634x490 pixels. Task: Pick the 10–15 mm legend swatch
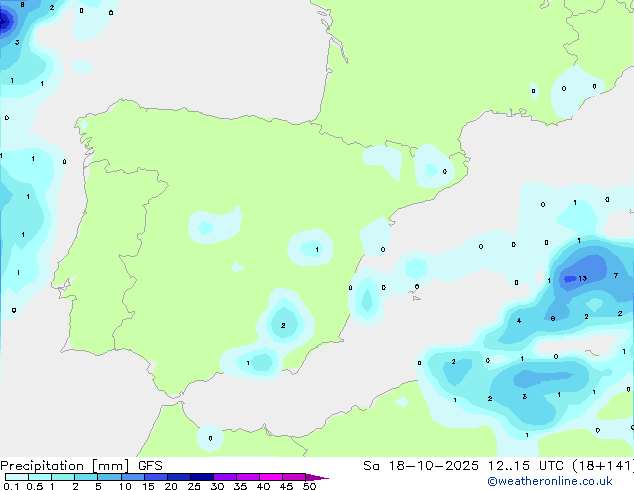133,477
